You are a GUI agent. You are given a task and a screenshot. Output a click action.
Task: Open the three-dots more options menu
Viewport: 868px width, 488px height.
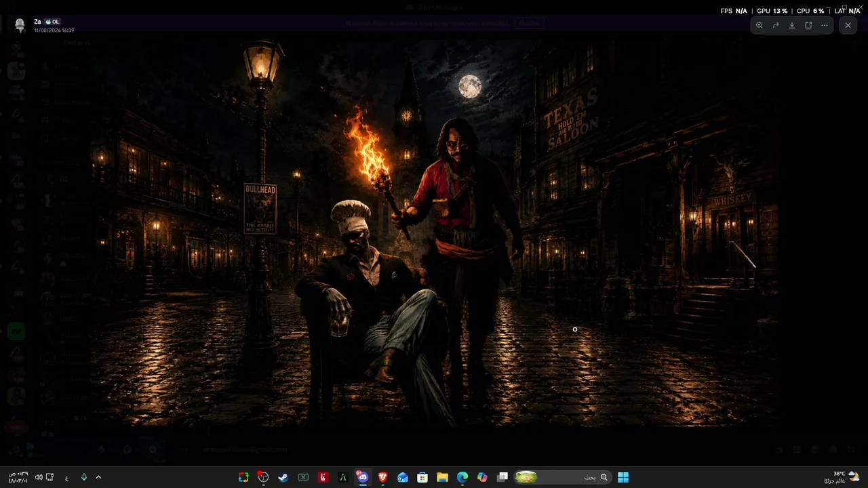click(x=825, y=25)
